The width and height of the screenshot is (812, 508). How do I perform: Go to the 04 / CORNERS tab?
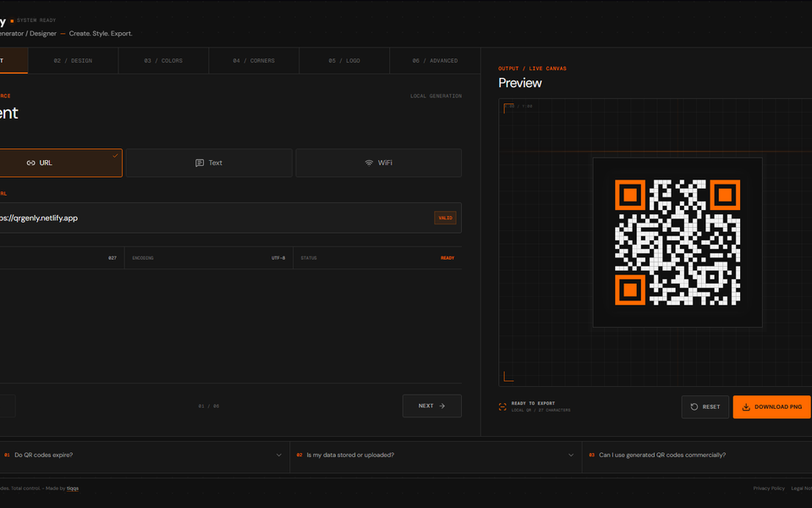pos(254,61)
